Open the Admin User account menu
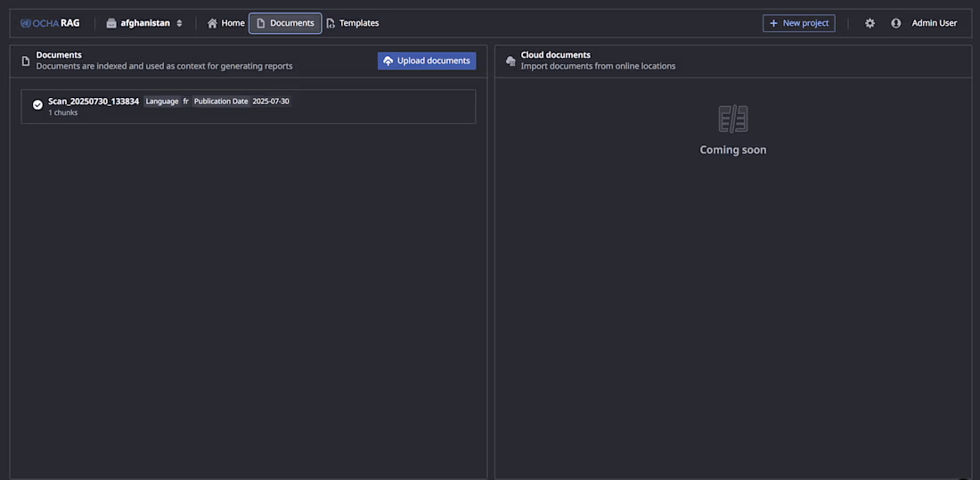 pyautogui.click(x=934, y=23)
